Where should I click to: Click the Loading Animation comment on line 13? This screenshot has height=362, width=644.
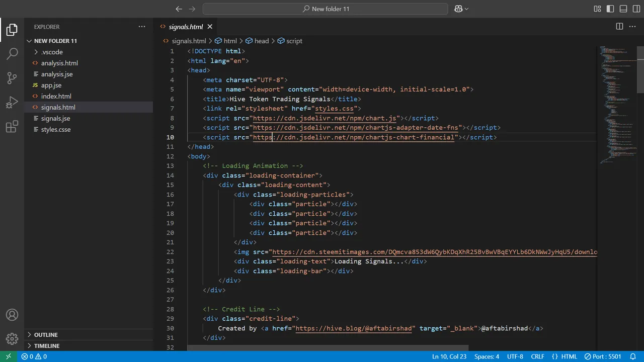(x=253, y=166)
